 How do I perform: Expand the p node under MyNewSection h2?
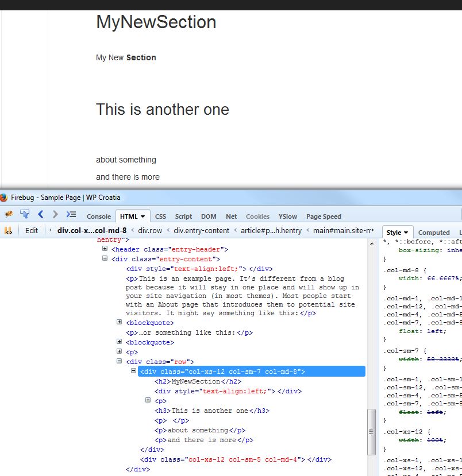(148, 400)
